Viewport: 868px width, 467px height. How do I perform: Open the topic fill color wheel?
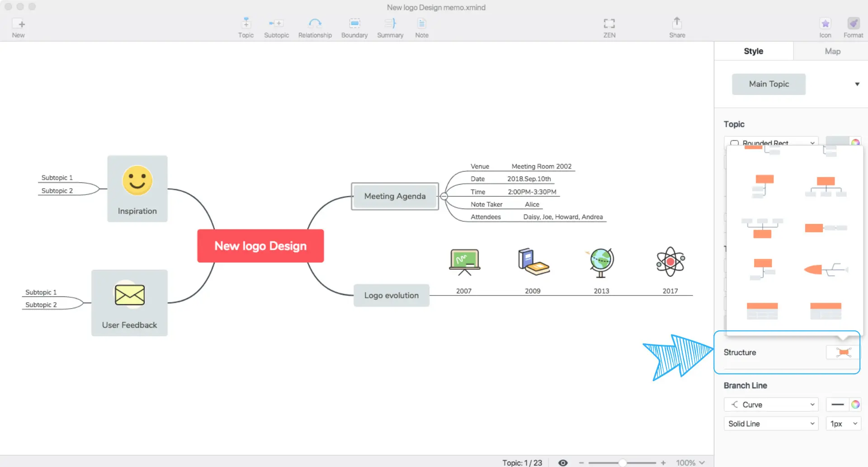pos(855,142)
